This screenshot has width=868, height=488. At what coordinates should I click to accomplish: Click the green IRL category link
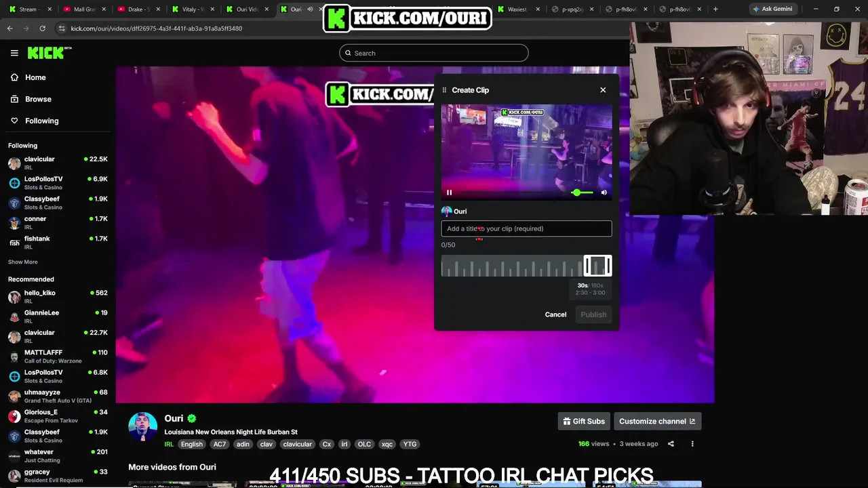pos(169,444)
